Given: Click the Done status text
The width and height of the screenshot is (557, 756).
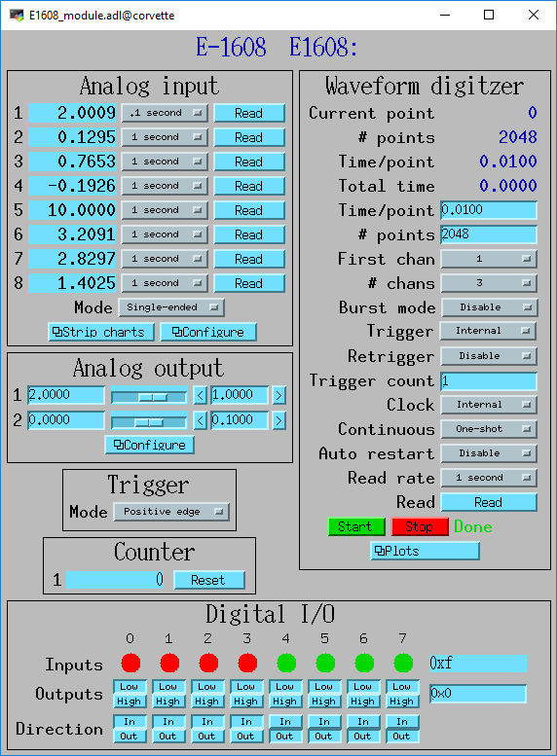Looking at the screenshot, I should pos(473,526).
